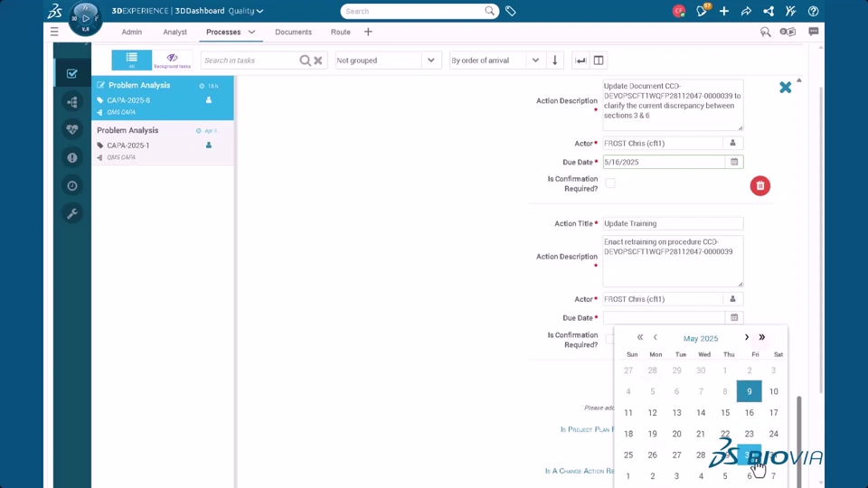Switch to the Admin tab
The image size is (868, 488).
[x=132, y=33]
